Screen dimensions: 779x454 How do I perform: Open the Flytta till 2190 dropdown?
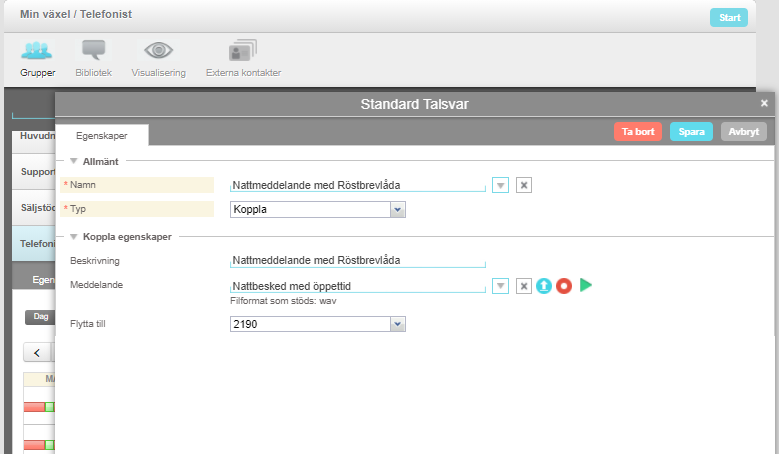318,324
